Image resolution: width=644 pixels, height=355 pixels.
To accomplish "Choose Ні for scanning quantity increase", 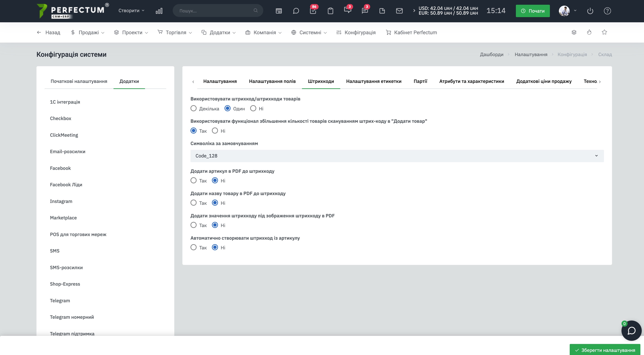I will click(x=215, y=131).
